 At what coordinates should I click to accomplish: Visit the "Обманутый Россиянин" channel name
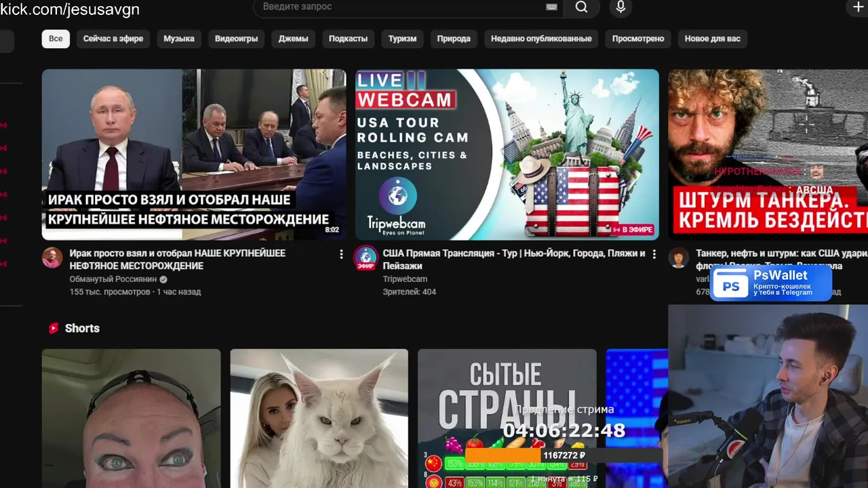113,279
